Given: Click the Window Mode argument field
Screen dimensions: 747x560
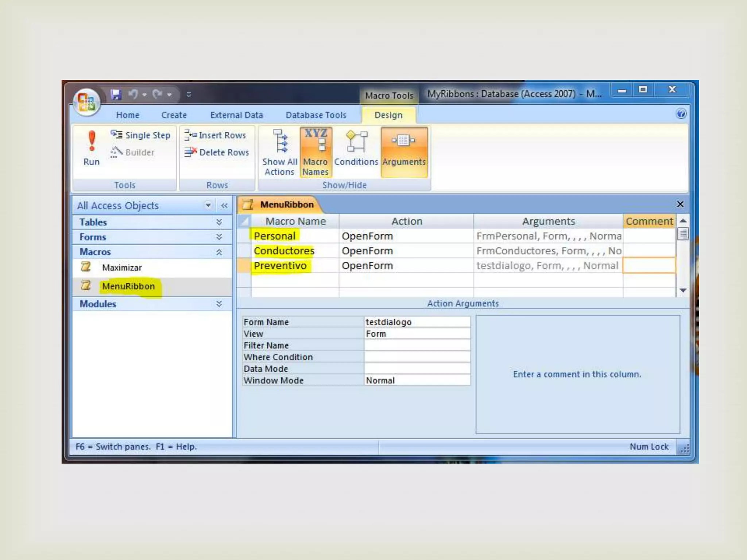Looking at the screenshot, I should [417, 380].
